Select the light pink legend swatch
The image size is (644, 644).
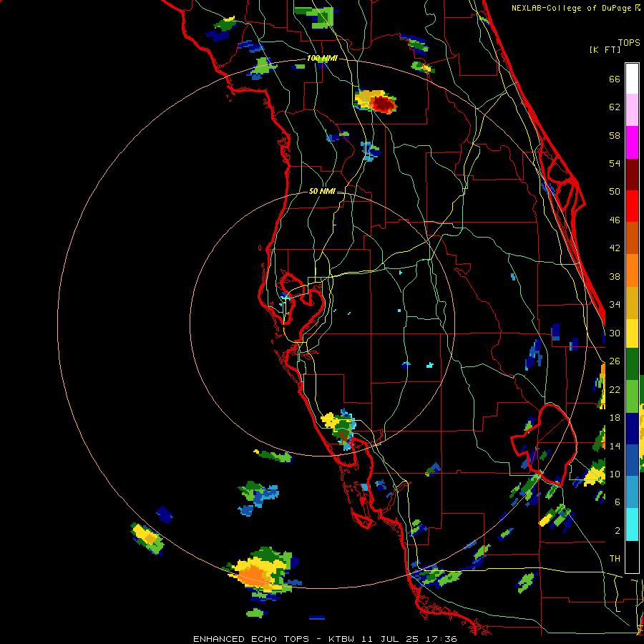632,110
